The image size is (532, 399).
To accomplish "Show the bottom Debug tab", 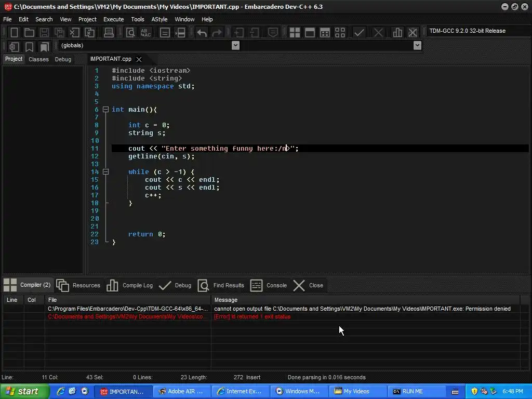I will (x=175, y=285).
